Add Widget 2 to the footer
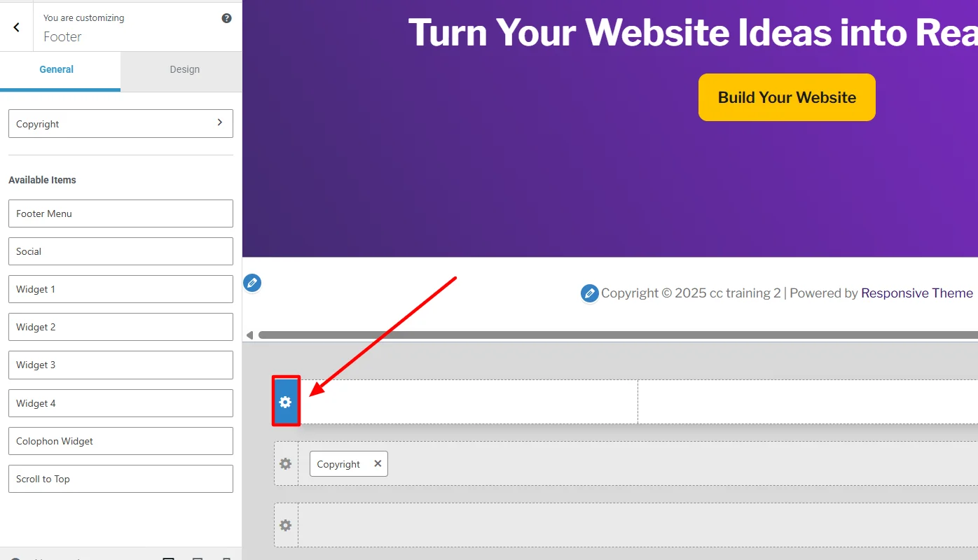This screenshot has width=978, height=560. pyautogui.click(x=120, y=327)
